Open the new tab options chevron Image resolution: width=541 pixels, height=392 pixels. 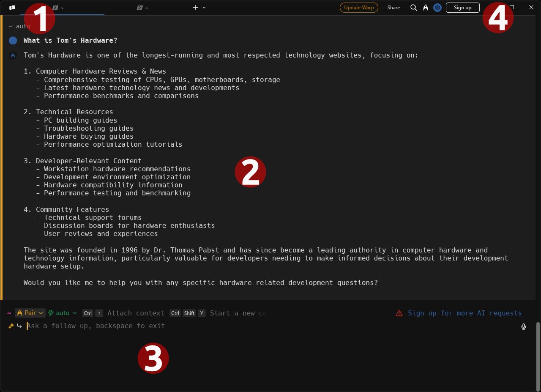(x=204, y=8)
